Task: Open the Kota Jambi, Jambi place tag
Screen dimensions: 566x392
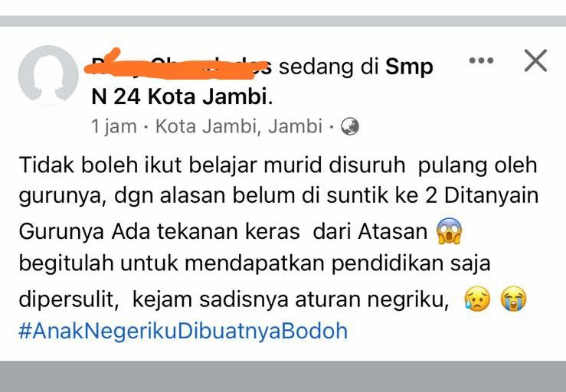Action: [x=239, y=126]
